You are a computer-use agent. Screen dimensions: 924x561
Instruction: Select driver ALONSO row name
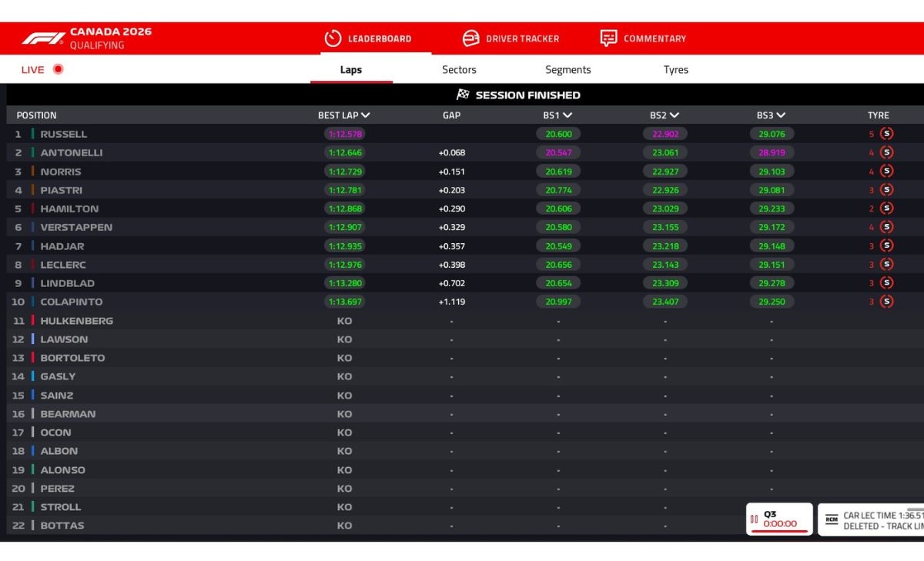pyautogui.click(x=62, y=469)
